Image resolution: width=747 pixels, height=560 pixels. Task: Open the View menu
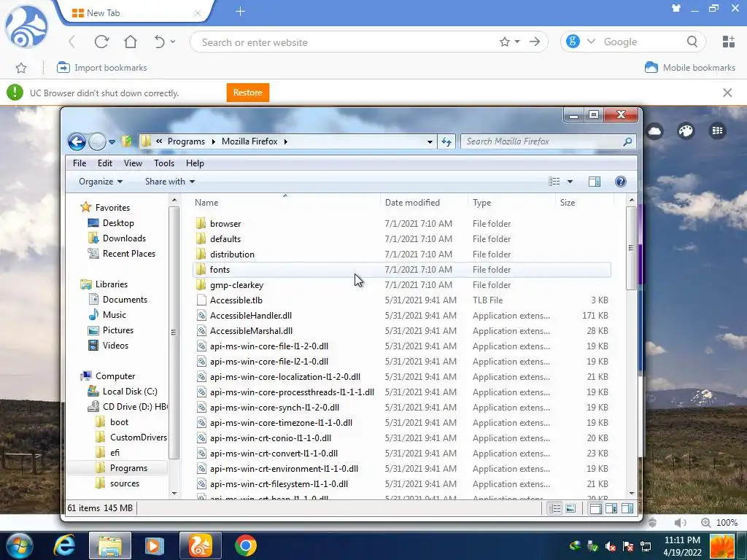(x=133, y=163)
